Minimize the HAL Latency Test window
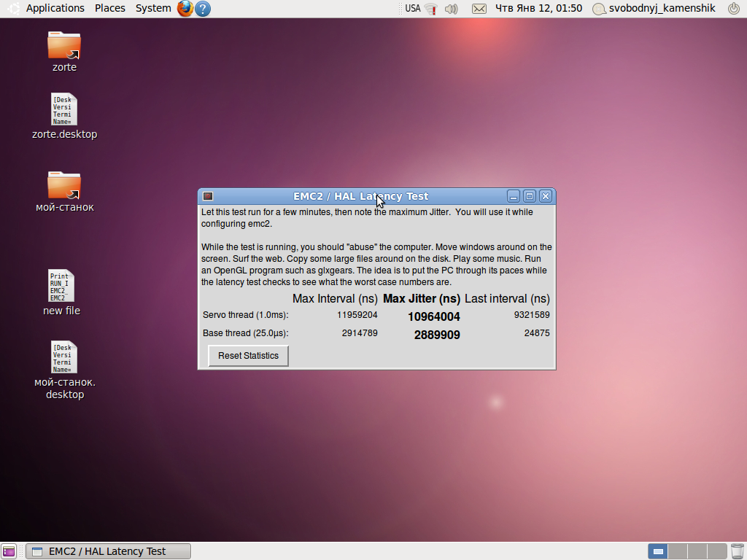The image size is (747, 560). 513,196
